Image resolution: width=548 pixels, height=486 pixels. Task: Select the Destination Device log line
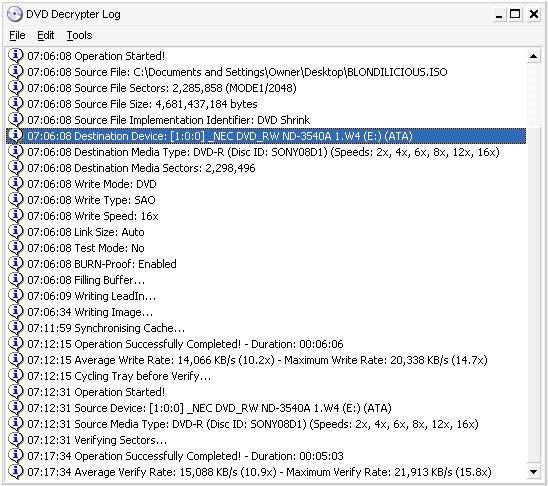click(x=266, y=136)
